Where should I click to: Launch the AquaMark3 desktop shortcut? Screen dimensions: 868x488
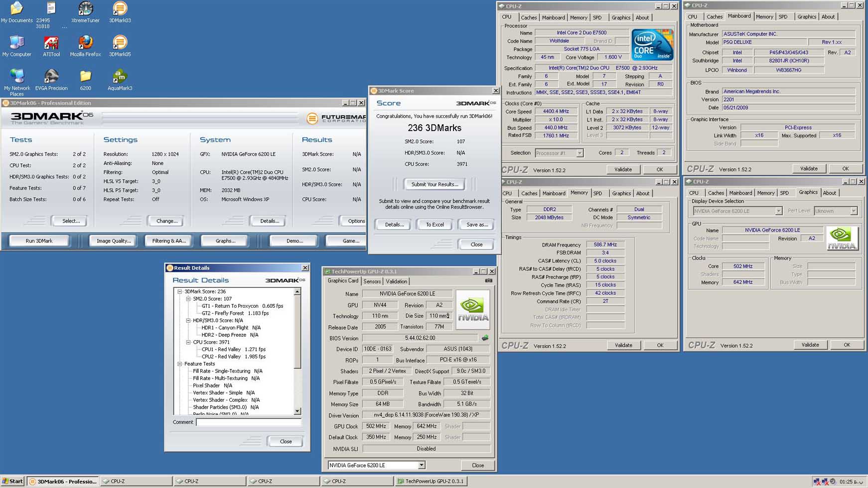[120, 80]
